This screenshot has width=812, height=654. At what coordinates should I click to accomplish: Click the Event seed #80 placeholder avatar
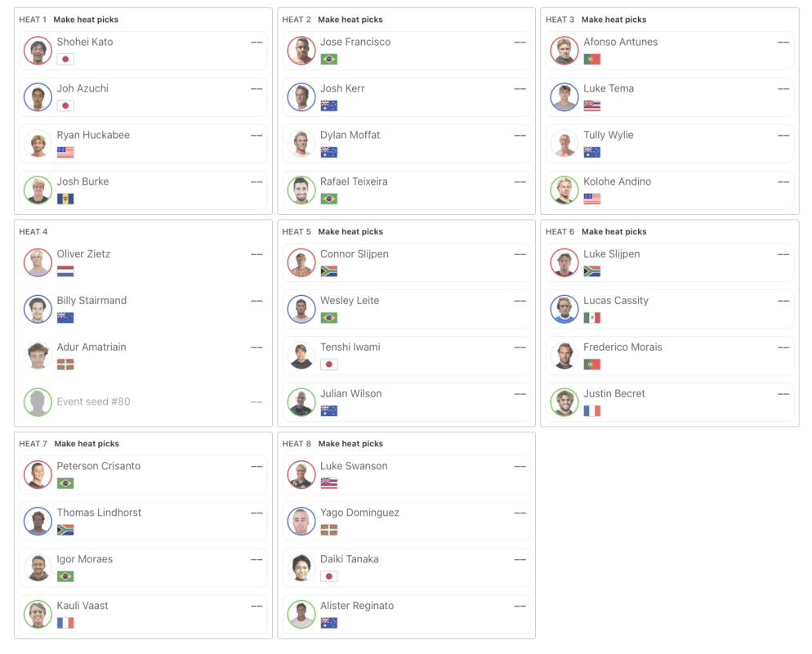38,402
